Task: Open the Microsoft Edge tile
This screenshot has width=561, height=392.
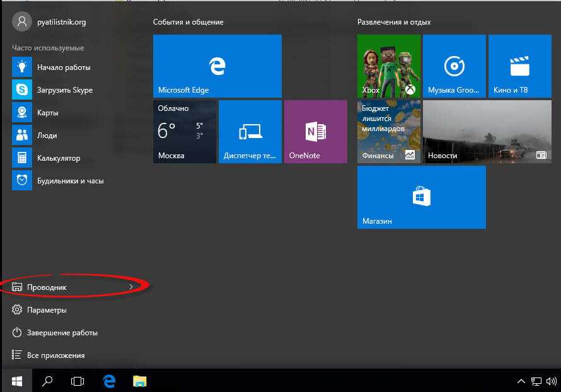Action: [x=217, y=66]
